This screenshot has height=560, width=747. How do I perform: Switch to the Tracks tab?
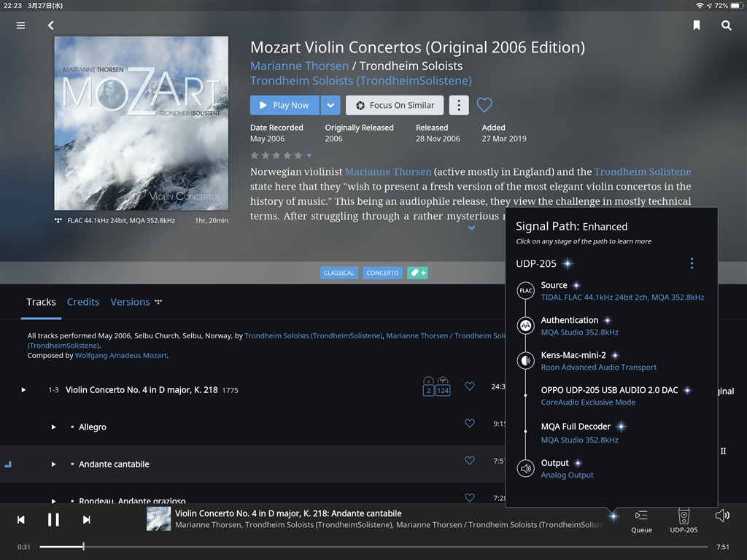(x=41, y=302)
